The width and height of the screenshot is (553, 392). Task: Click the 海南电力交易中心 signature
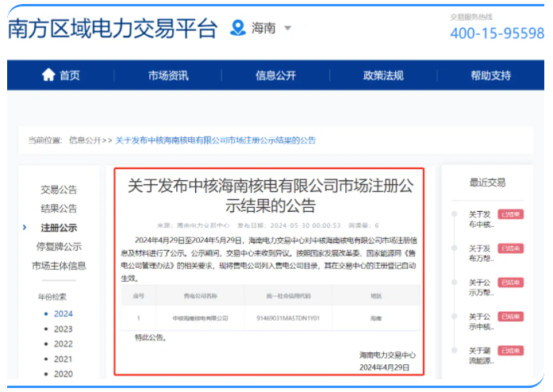388,355
